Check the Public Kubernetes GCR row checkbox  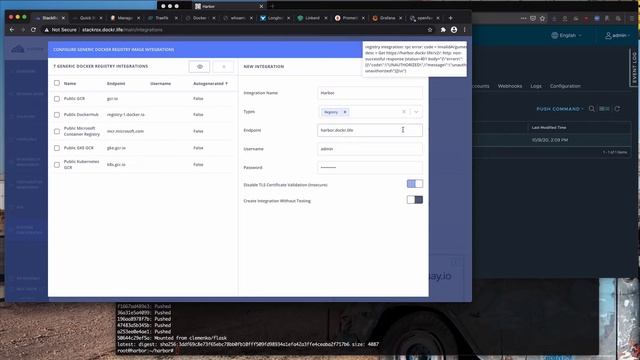[x=57, y=165]
